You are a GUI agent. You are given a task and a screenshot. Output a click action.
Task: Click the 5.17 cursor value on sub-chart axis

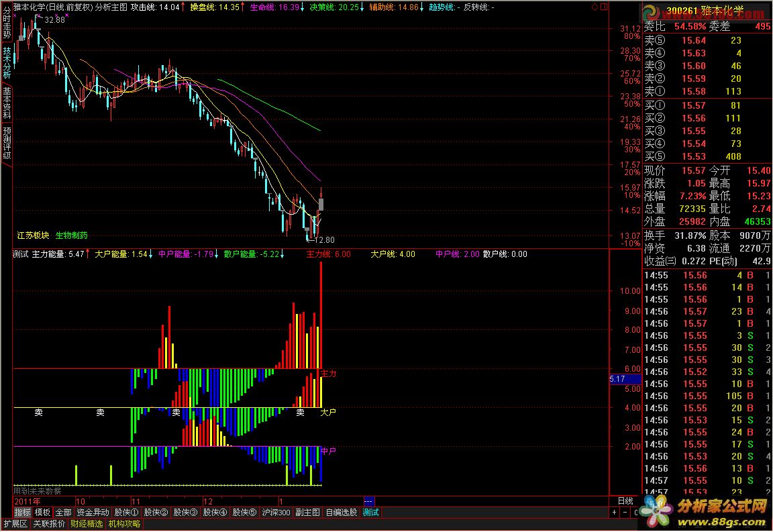(625, 379)
